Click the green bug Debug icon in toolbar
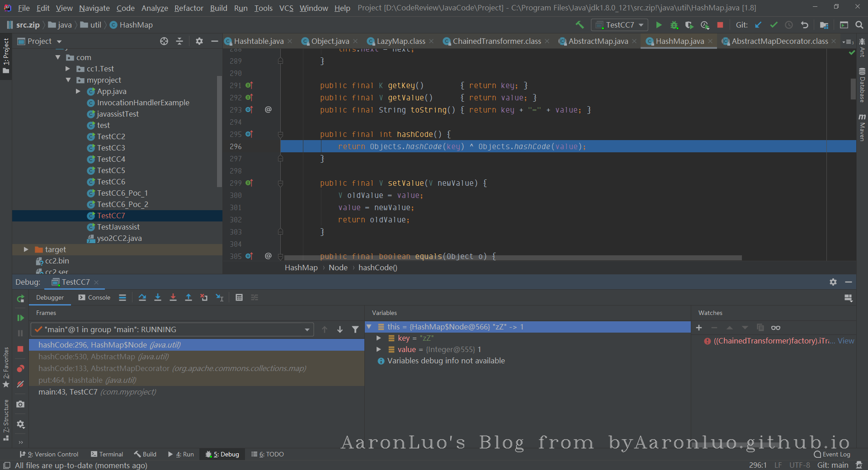The image size is (868, 470). coord(674,25)
